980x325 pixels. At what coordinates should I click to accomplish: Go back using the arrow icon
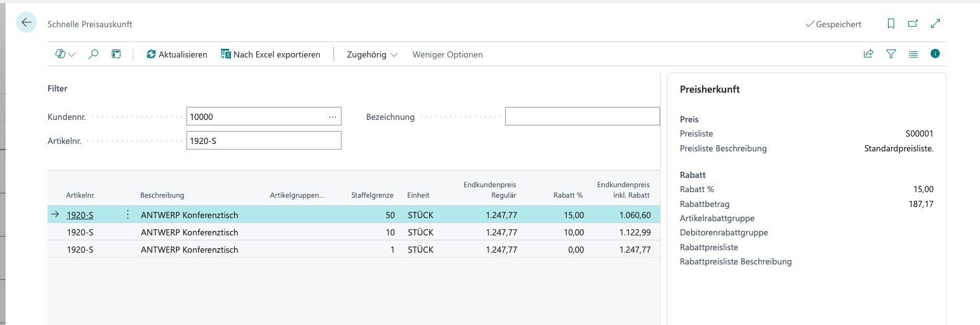27,23
